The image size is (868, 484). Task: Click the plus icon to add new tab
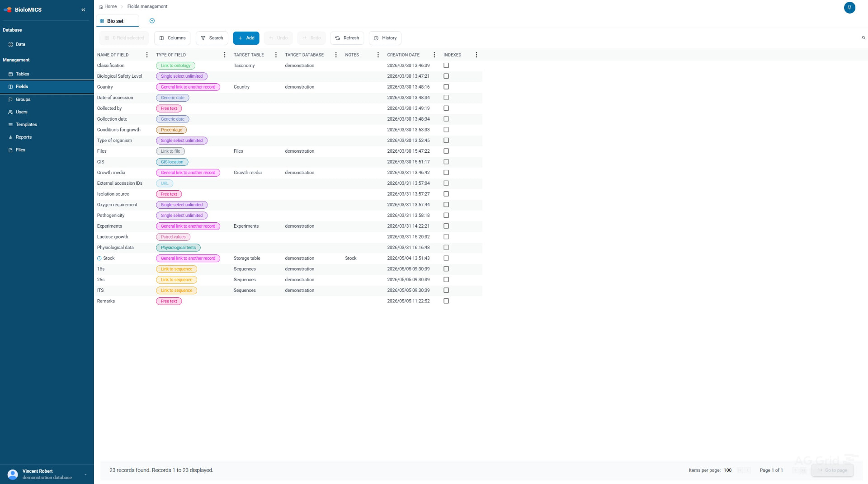[152, 21]
